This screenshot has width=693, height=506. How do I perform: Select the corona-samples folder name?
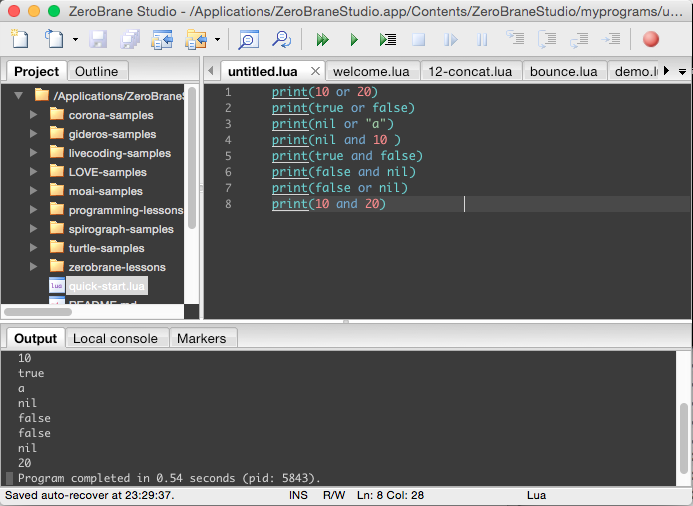click(x=111, y=115)
